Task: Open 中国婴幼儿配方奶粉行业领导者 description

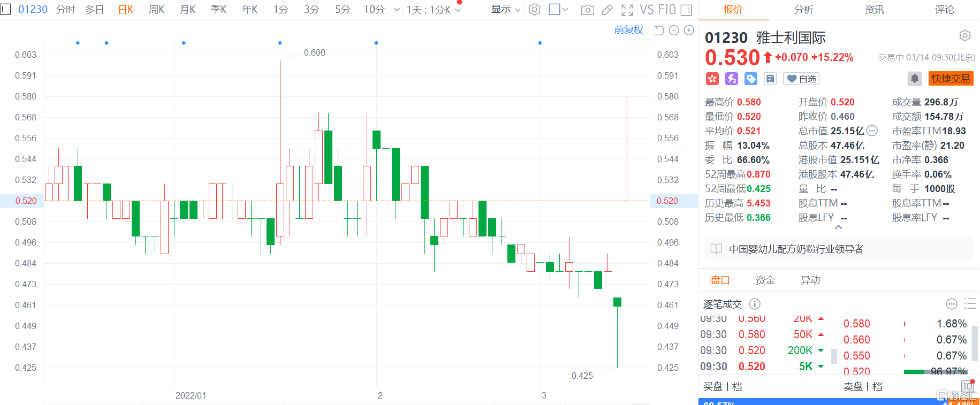Action: (x=796, y=249)
